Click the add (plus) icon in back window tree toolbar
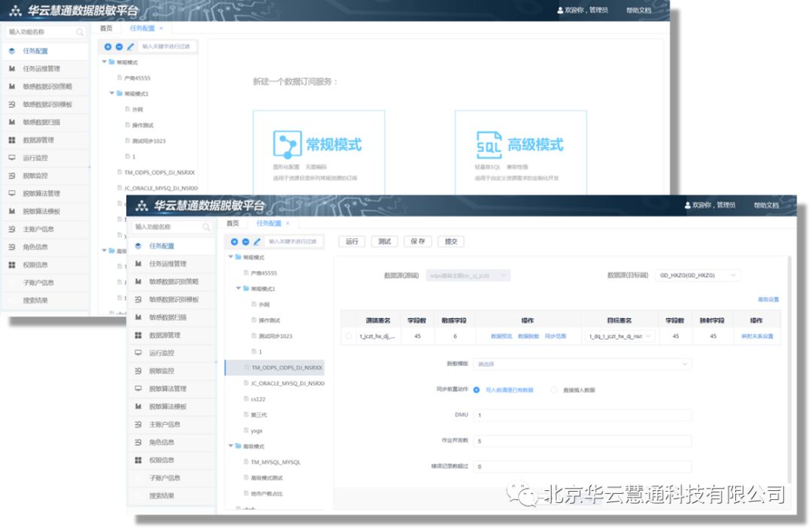This screenshot has width=812, height=530. (x=108, y=47)
